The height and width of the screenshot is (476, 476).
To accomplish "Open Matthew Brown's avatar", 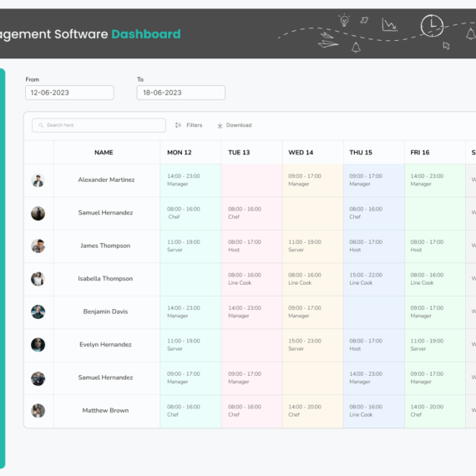I will tap(38, 410).
